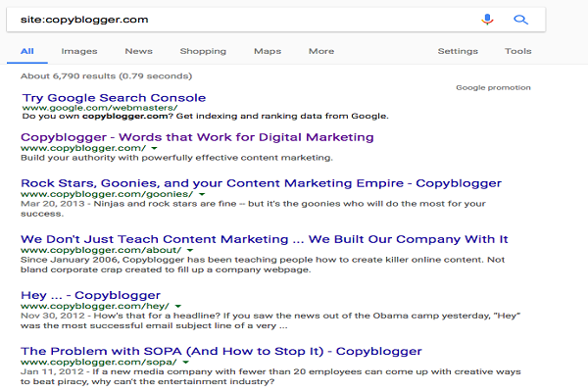Expand dropdown arrow next to copyblogger.com/goonies/
This screenshot has height=392, width=588.
[x=202, y=194]
